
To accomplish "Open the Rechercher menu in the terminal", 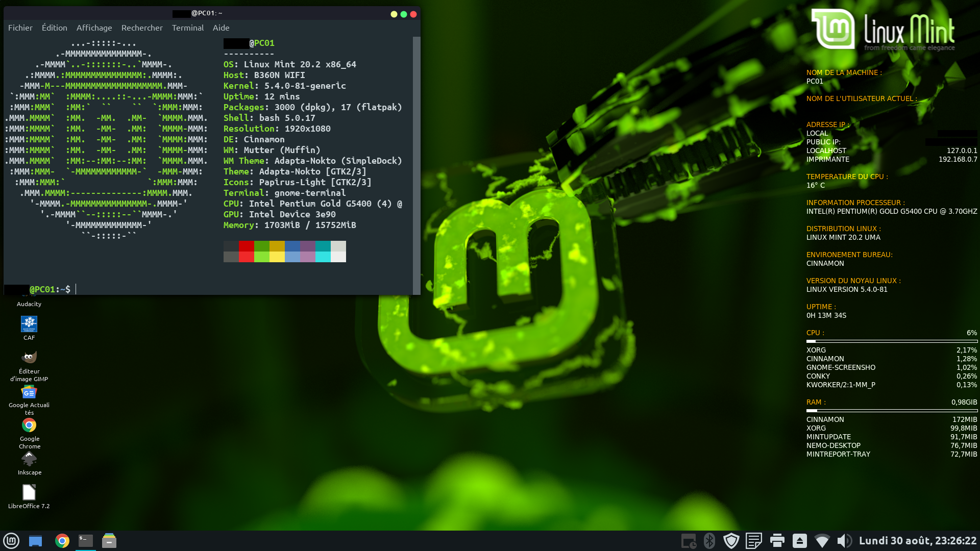I will click(x=142, y=28).
